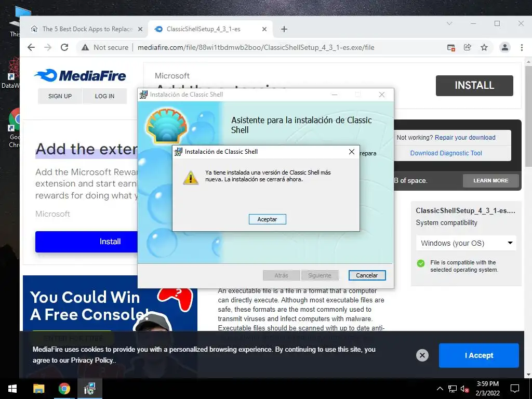
Task: Click the LEARN MORE button
Action: click(490, 180)
